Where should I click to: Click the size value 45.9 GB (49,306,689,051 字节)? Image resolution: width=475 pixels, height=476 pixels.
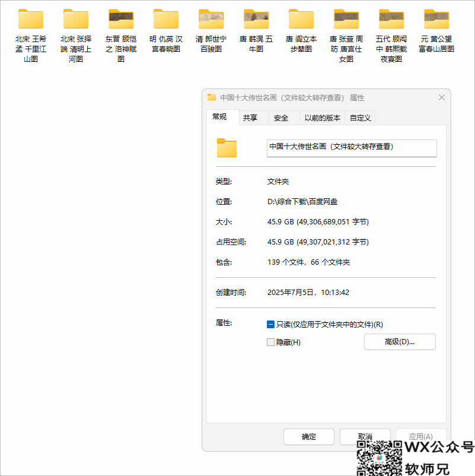318,222
